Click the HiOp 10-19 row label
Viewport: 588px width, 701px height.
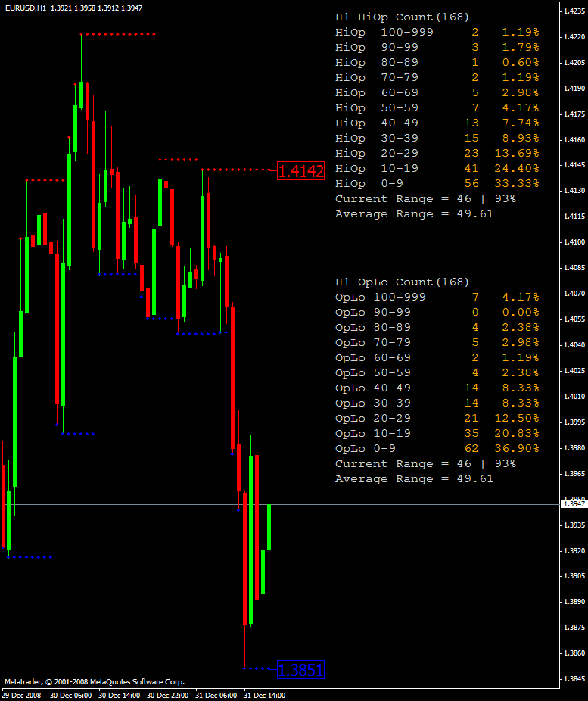tap(377, 169)
